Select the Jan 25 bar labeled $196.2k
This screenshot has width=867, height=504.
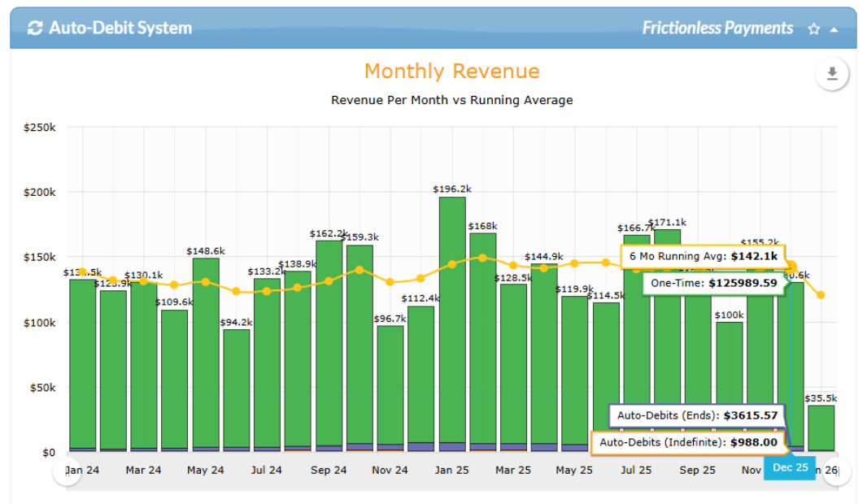[x=452, y=324]
